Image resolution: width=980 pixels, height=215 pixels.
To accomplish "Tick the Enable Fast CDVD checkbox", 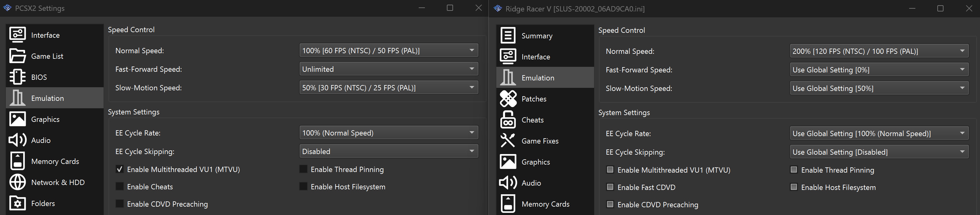I will pyautogui.click(x=610, y=187).
